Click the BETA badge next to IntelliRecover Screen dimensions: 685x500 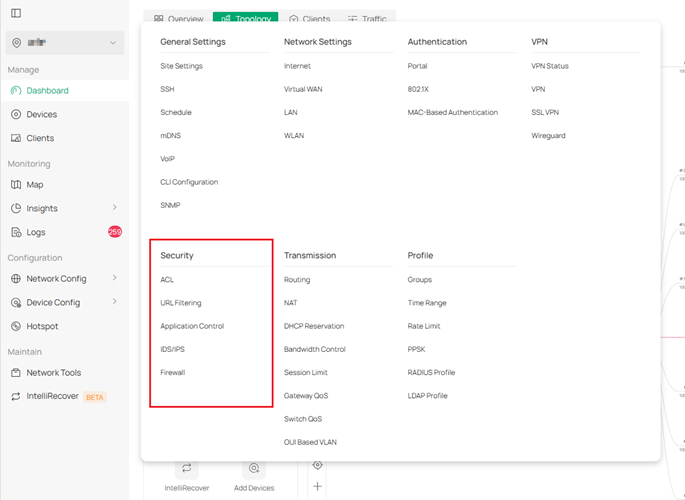click(95, 397)
